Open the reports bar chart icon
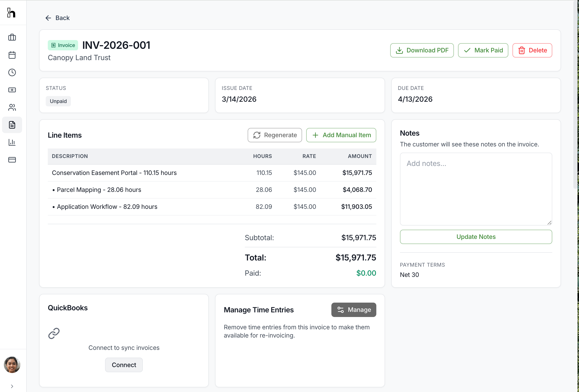Image resolution: width=579 pixels, height=392 pixels. point(12,142)
